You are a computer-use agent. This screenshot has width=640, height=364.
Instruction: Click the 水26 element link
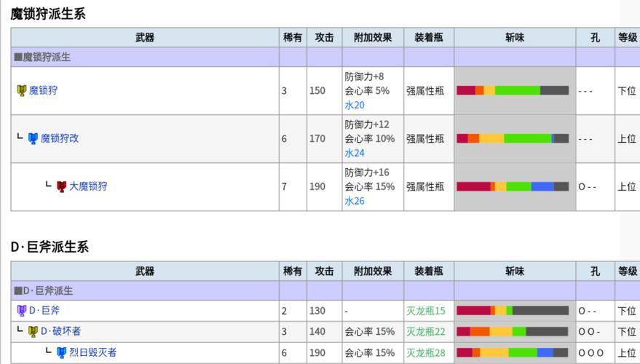(x=355, y=201)
